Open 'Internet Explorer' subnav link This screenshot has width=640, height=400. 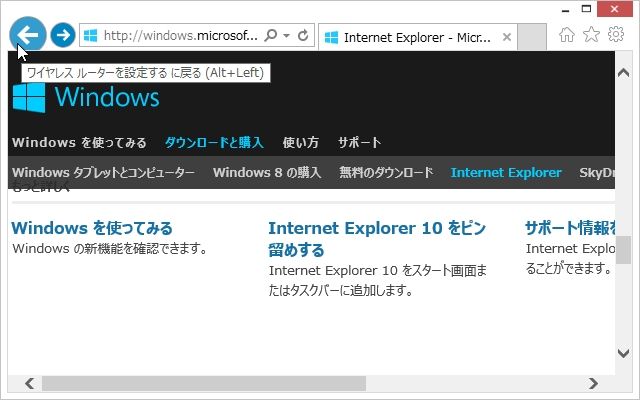tap(506, 172)
